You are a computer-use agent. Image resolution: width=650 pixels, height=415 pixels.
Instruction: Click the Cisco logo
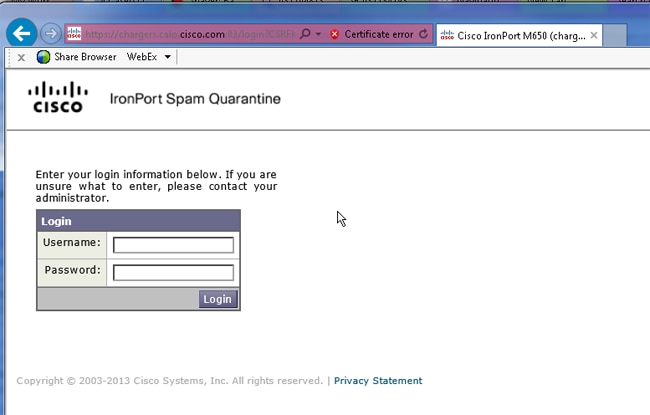(x=58, y=97)
